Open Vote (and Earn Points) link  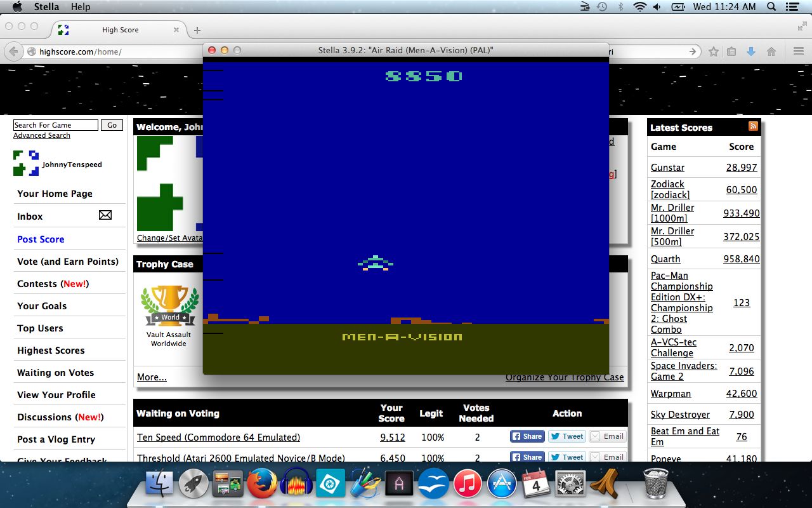pos(68,262)
